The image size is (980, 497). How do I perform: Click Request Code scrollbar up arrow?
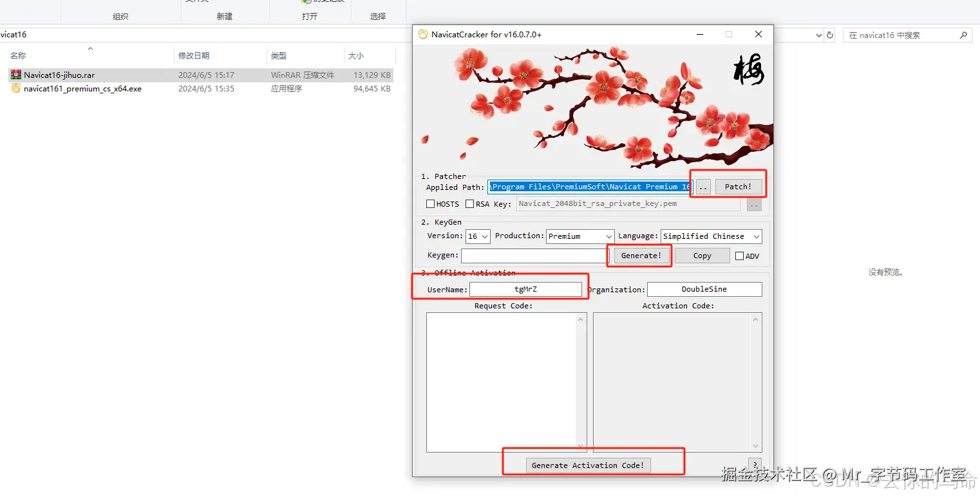pos(582,319)
